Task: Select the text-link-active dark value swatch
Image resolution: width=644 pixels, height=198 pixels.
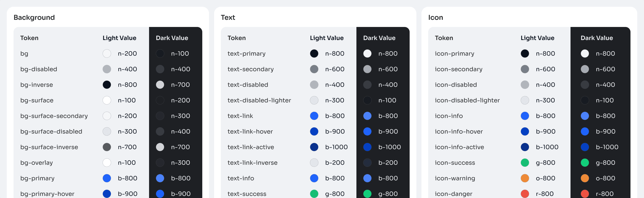Action: [367, 147]
